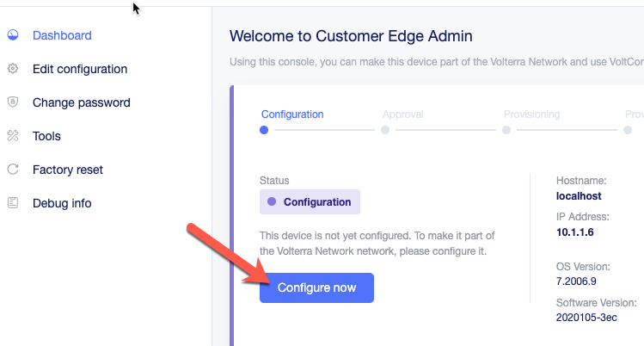This screenshot has height=346, width=644.
Task: Click the Approval step progress dot
Action: (385, 130)
